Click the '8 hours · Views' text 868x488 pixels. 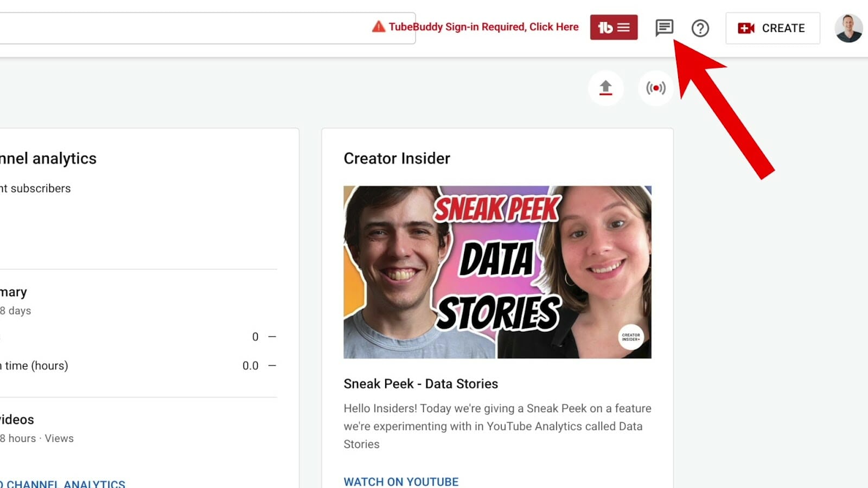tap(37, 438)
